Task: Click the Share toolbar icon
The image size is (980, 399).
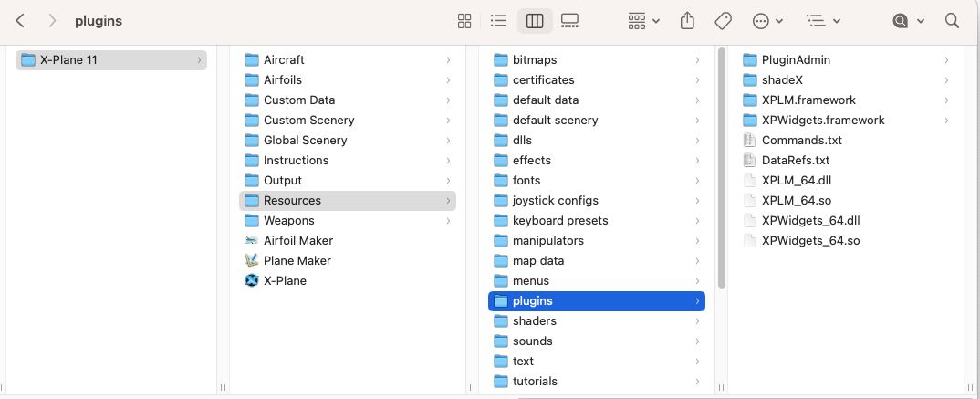Action: pos(687,21)
